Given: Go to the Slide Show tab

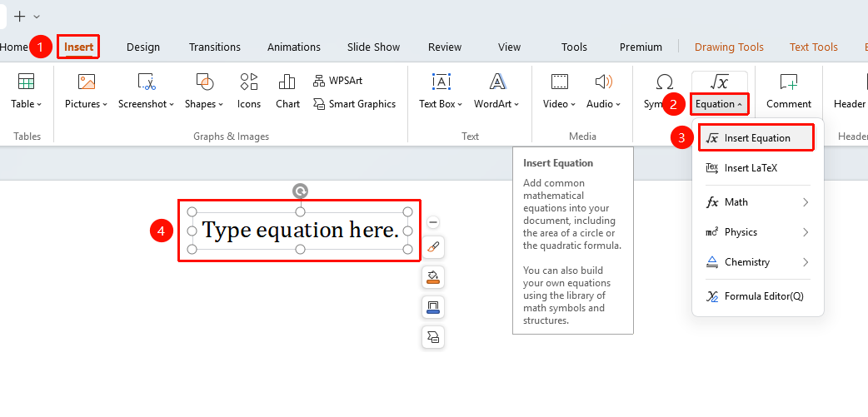Looking at the screenshot, I should pos(374,47).
